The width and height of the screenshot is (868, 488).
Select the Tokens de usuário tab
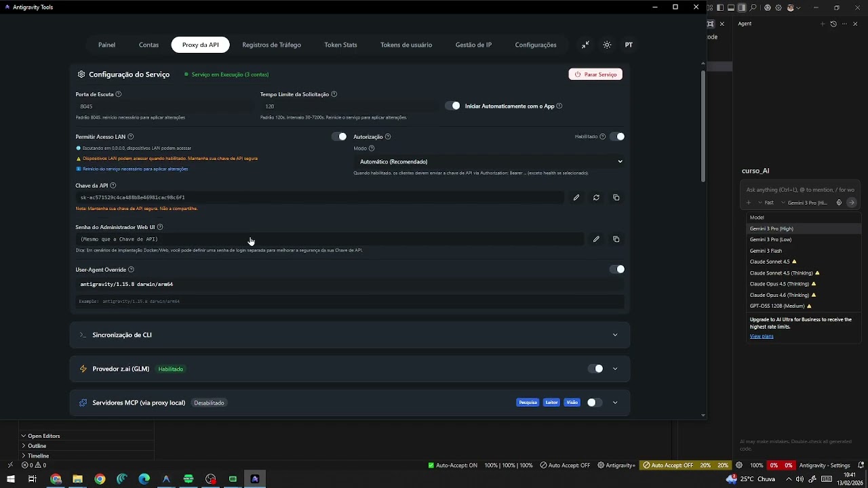pyautogui.click(x=406, y=45)
